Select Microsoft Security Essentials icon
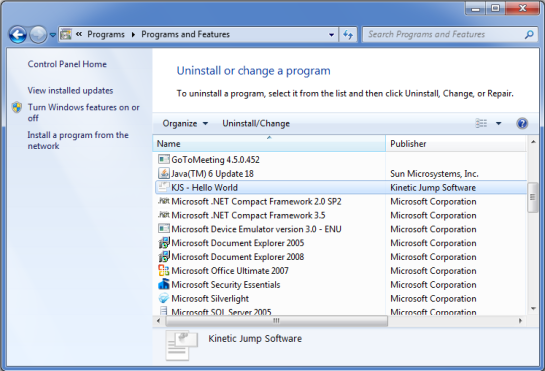The height and width of the screenshot is (371, 545). 164,284
